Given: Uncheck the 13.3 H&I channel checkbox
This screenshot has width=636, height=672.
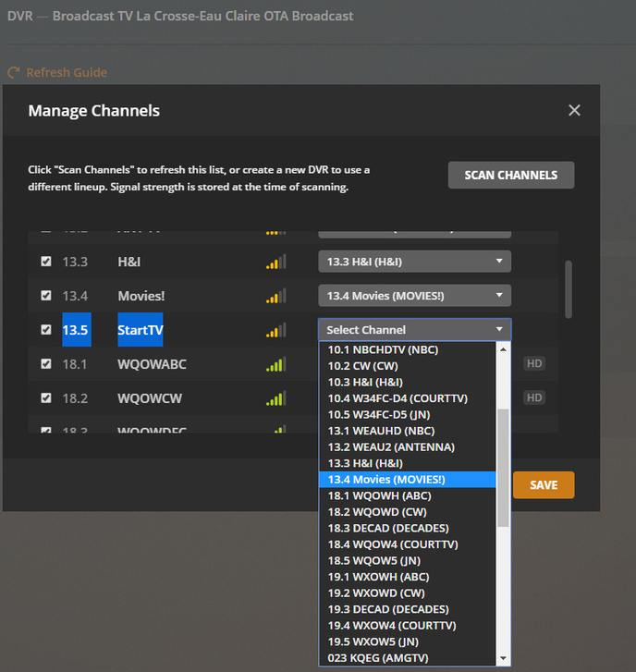Looking at the screenshot, I should pos(46,262).
